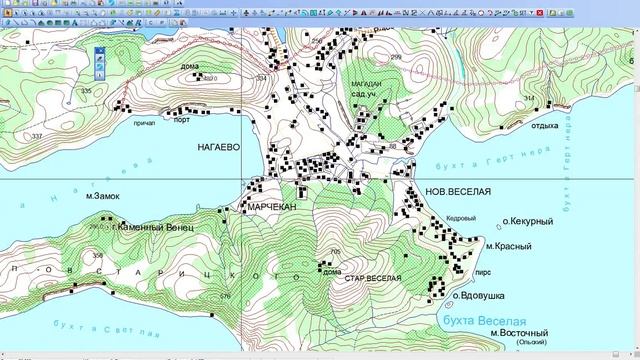Click the green globe icon on the second toolbar row

point(113,13)
